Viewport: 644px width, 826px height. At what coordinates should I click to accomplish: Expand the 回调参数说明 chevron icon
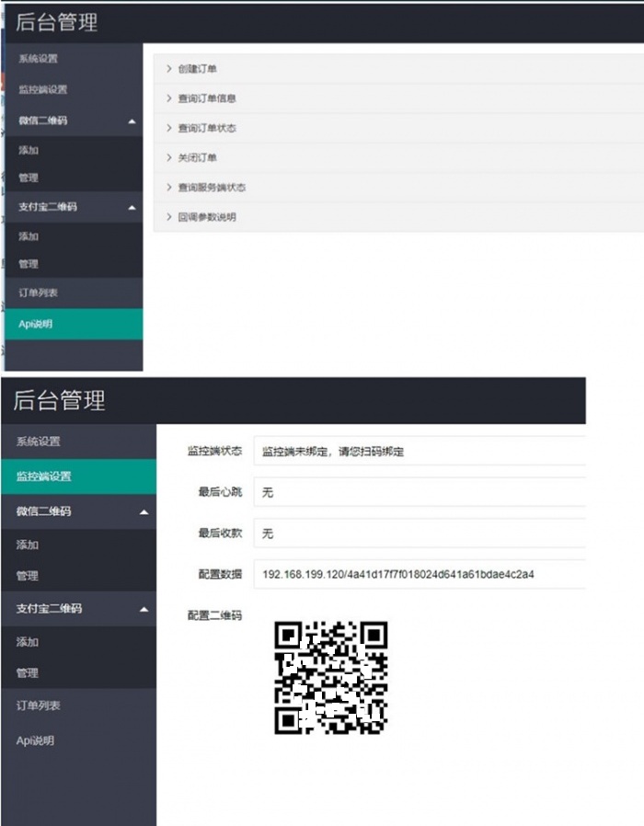[168, 216]
